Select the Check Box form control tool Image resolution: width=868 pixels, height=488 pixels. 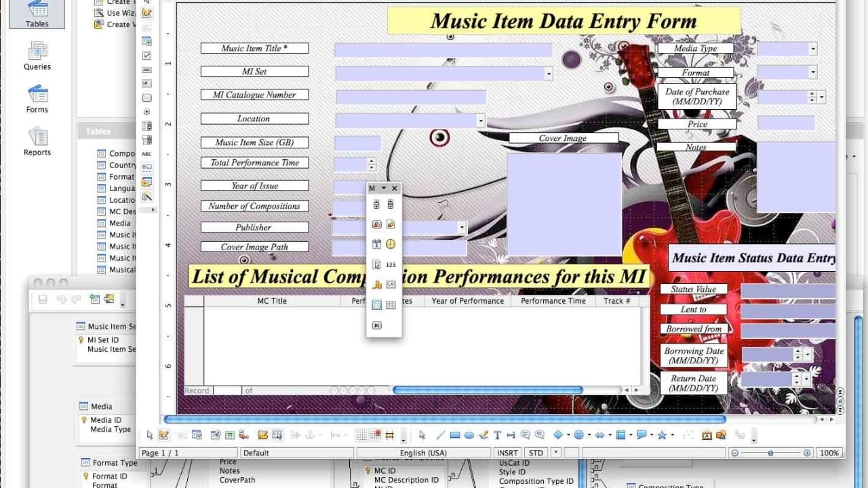click(146, 56)
